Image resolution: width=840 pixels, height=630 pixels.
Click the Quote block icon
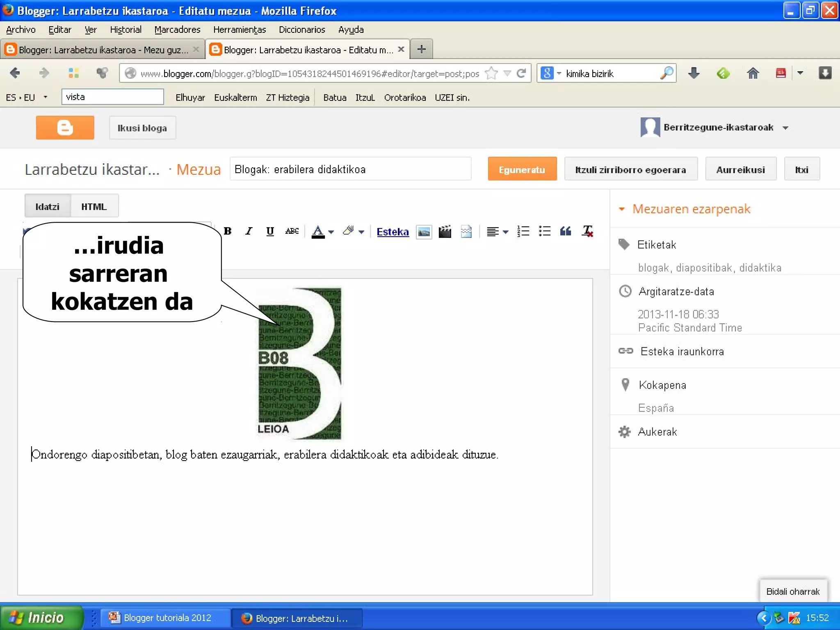[x=566, y=231]
